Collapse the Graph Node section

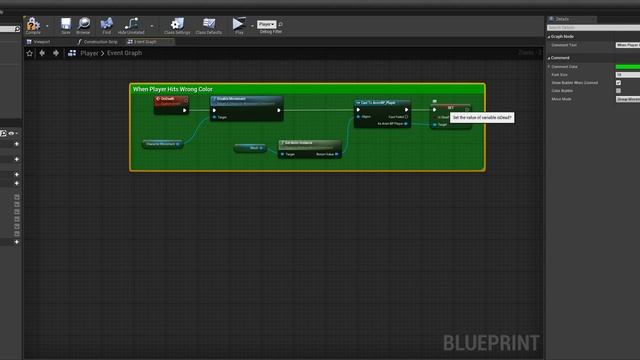[x=549, y=37]
